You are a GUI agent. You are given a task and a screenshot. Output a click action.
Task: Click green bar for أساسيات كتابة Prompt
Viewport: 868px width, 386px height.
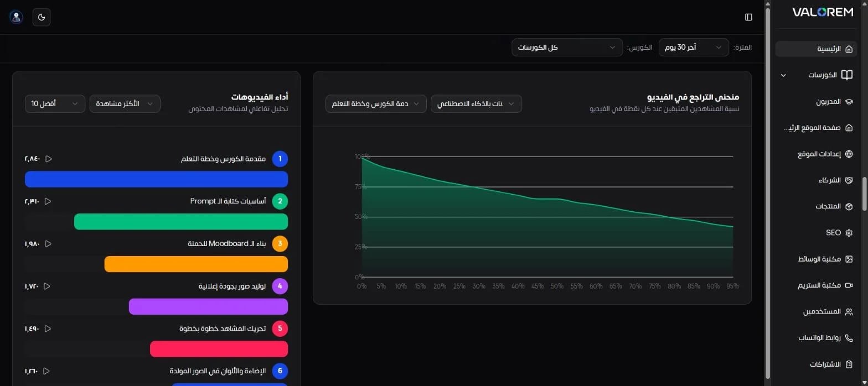click(x=181, y=222)
